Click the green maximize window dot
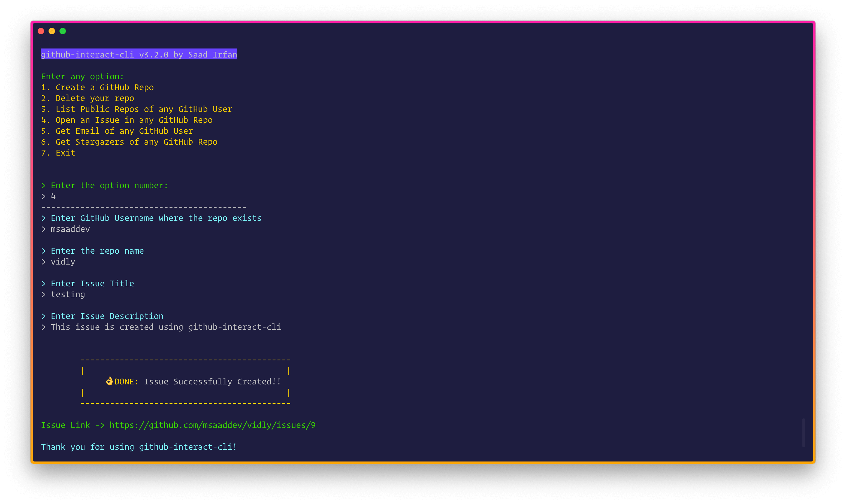The height and width of the screenshot is (504, 846). pos(62,31)
